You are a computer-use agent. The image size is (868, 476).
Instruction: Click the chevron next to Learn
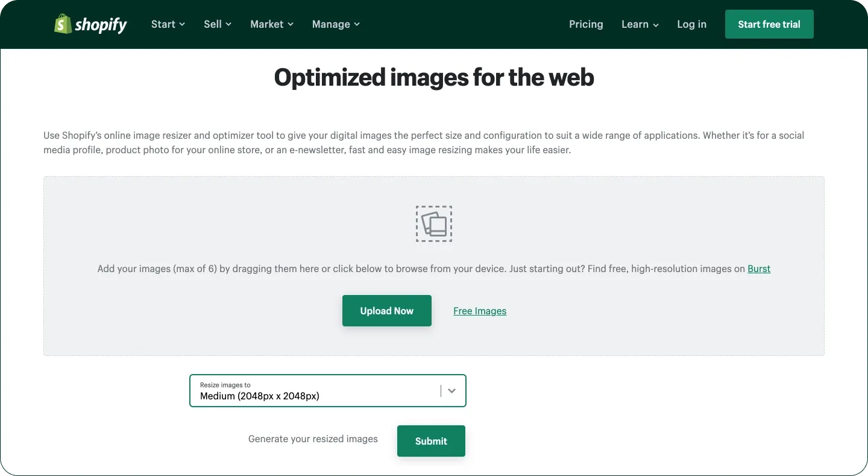coord(657,25)
